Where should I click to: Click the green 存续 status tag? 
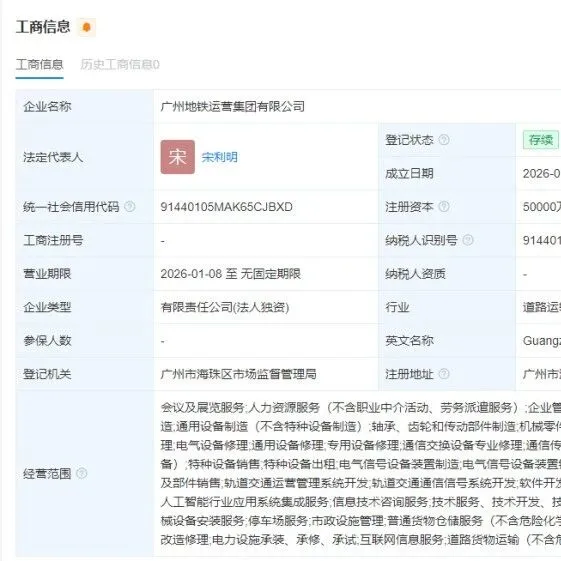(541, 140)
